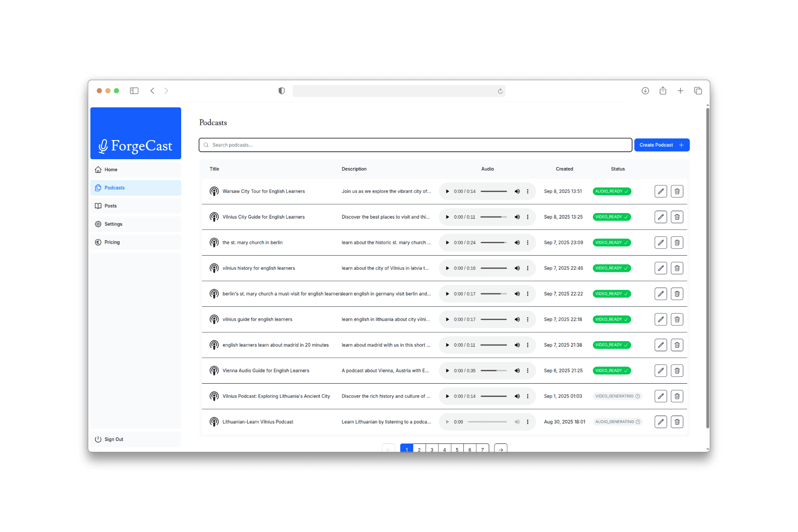Mute the Warsaw City Tour audio

(517, 191)
